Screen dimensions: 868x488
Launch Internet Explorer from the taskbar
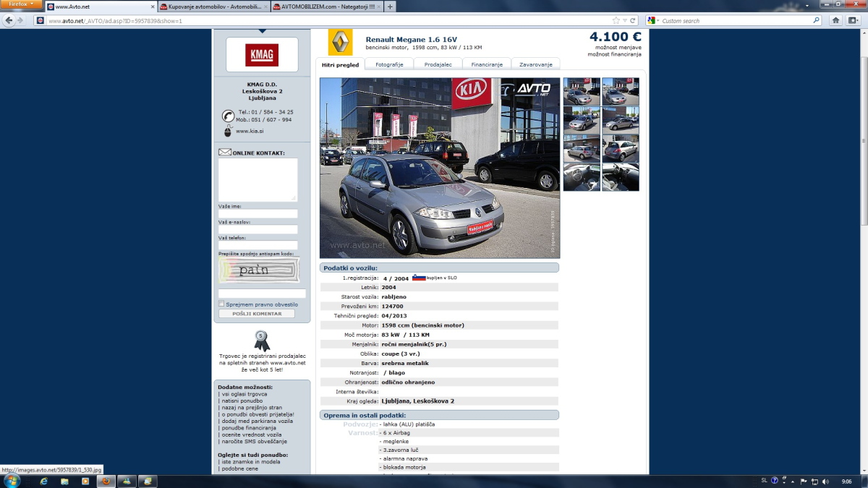(43, 481)
